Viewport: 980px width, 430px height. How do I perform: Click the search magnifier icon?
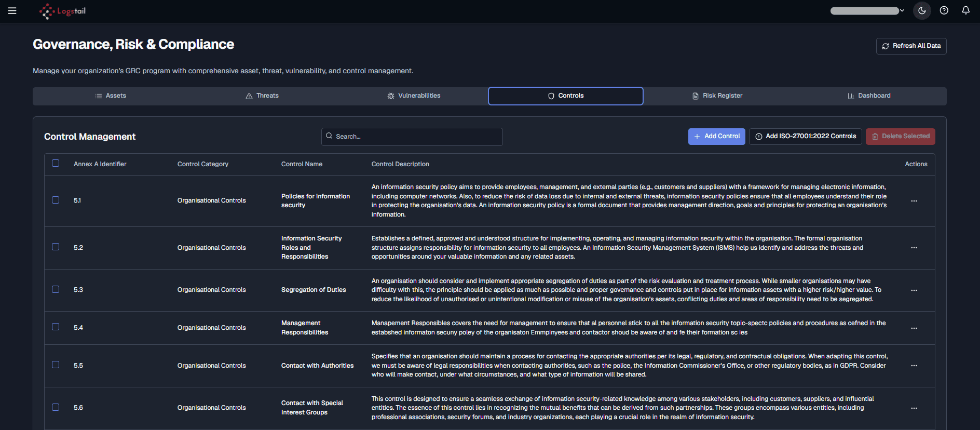point(329,136)
